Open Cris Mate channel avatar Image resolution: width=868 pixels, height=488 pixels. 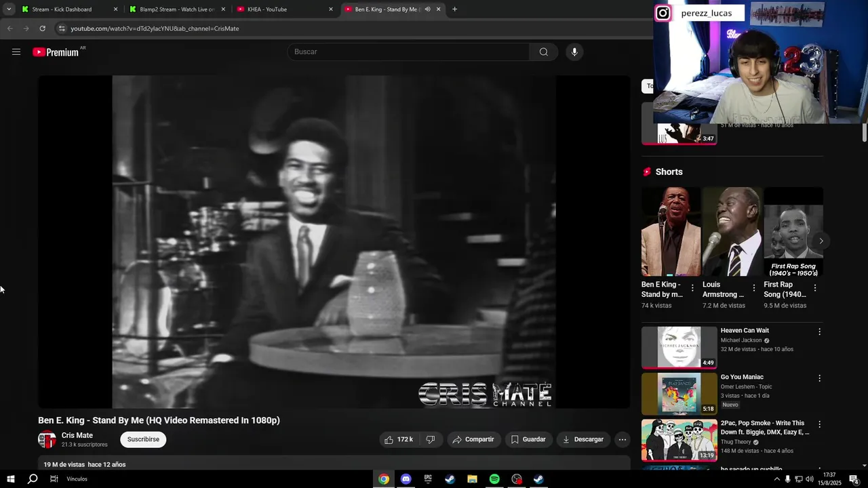point(47,440)
